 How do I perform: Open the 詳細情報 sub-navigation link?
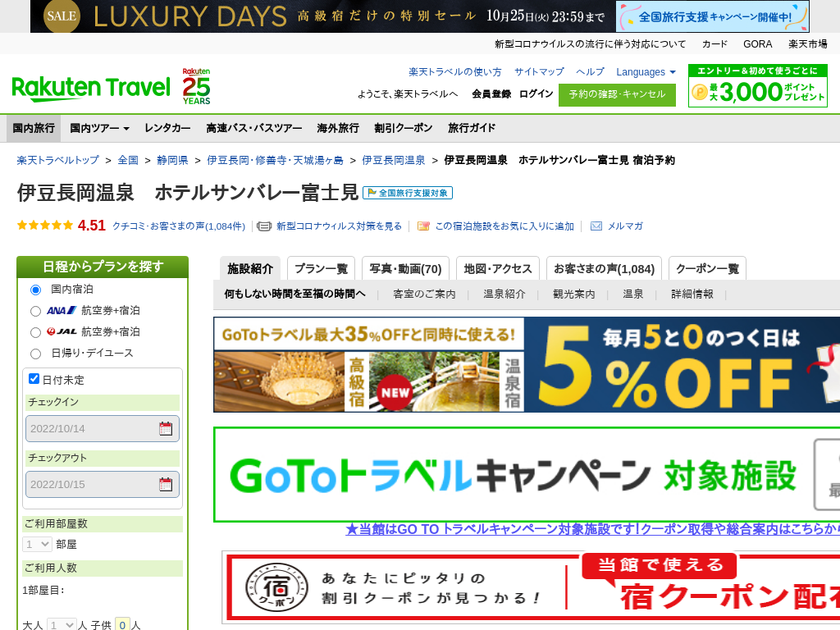692,294
